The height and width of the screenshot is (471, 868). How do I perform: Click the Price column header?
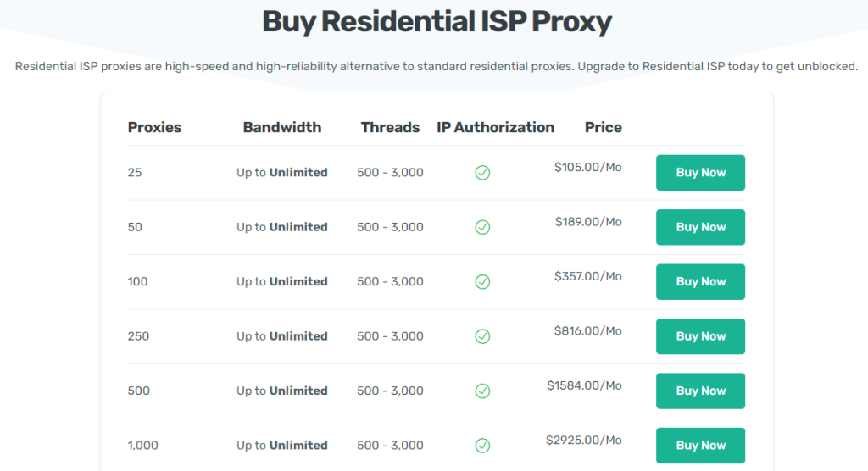(x=603, y=128)
